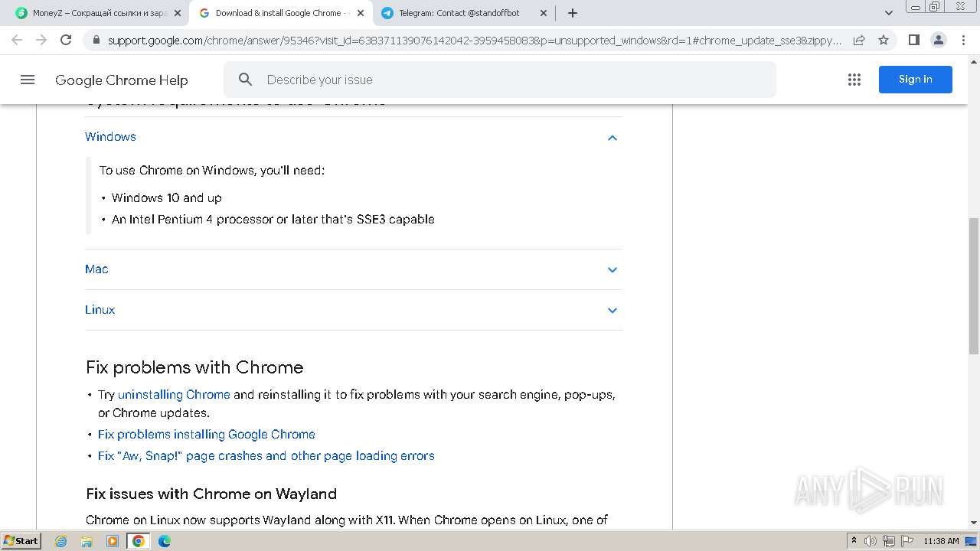Show hidden system tray icons
This screenshot has width=980, height=551.
point(854,541)
